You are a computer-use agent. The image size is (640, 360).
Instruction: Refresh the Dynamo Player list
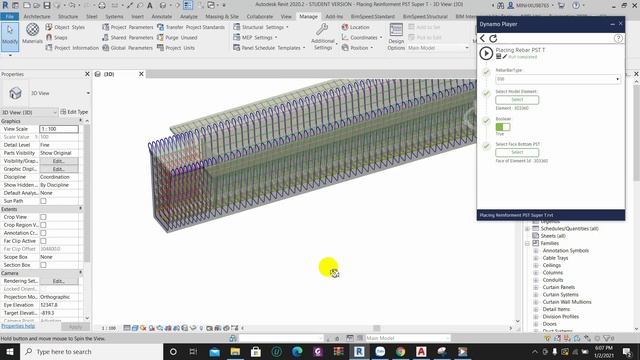coord(493,38)
